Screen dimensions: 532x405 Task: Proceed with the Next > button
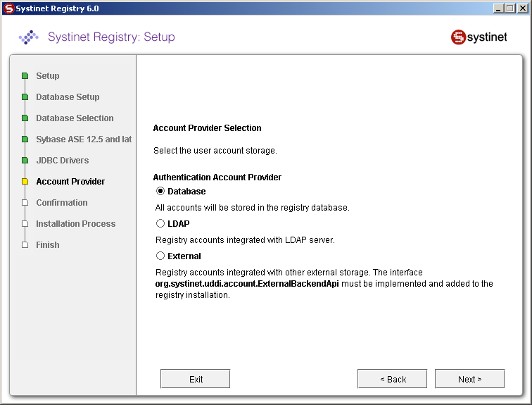coord(469,379)
